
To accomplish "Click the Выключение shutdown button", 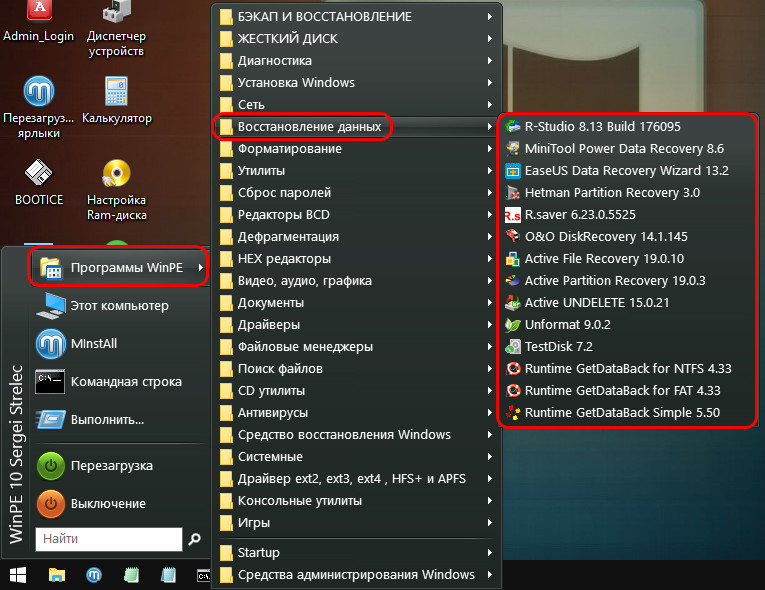I will click(120, 504).
